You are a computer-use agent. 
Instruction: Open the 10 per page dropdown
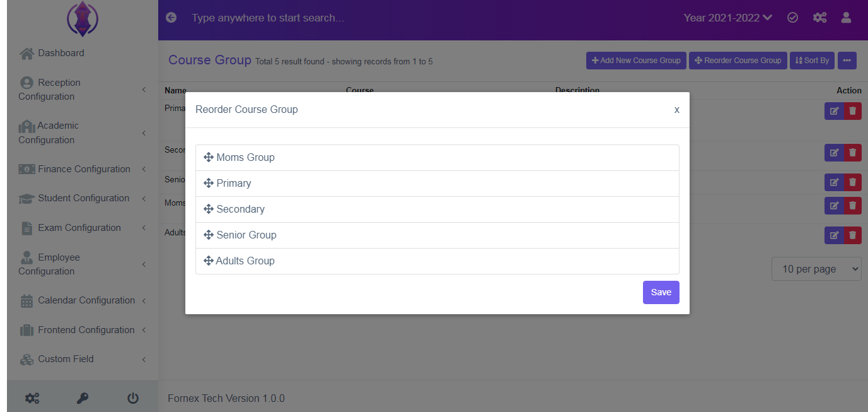pos(816,269)
